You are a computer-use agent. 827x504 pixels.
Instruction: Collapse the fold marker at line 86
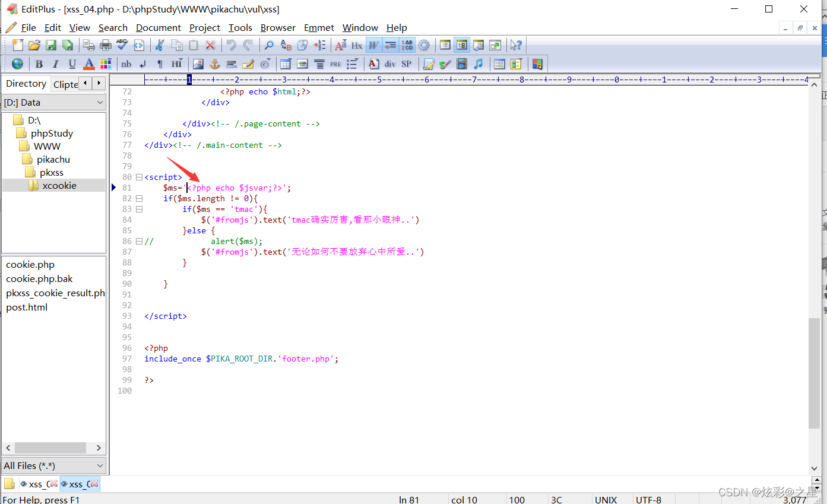point(139,241)
